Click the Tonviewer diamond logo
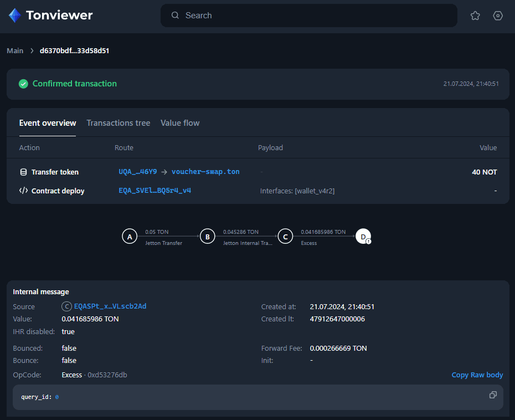 click(x=15, y=16)
